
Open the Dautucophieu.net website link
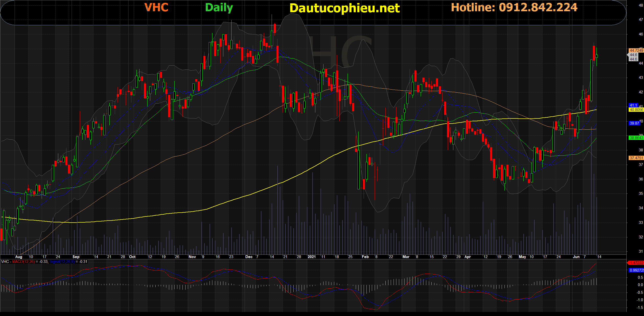[x=344, y=8]
